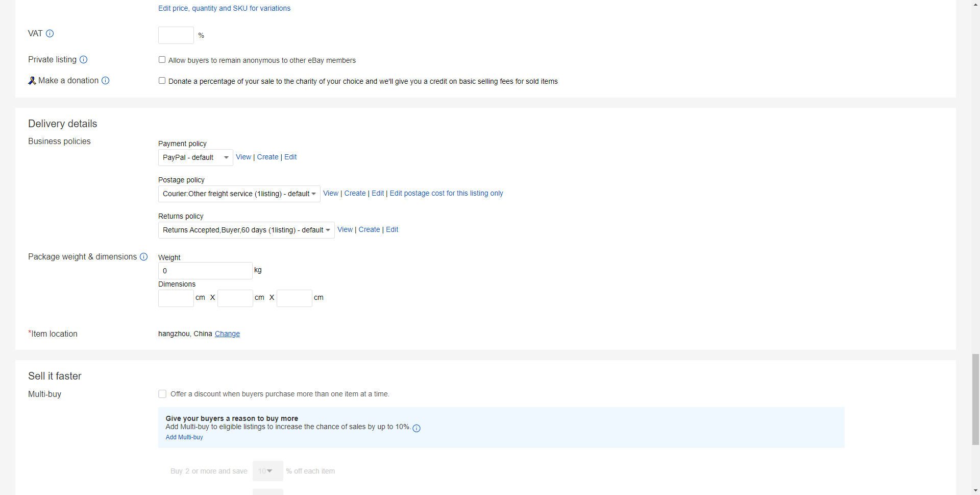Image resolution: width=980 pixels, height=495 pixels.
Task: Tick the donate to charity checkbox
Action: point(162,81)
